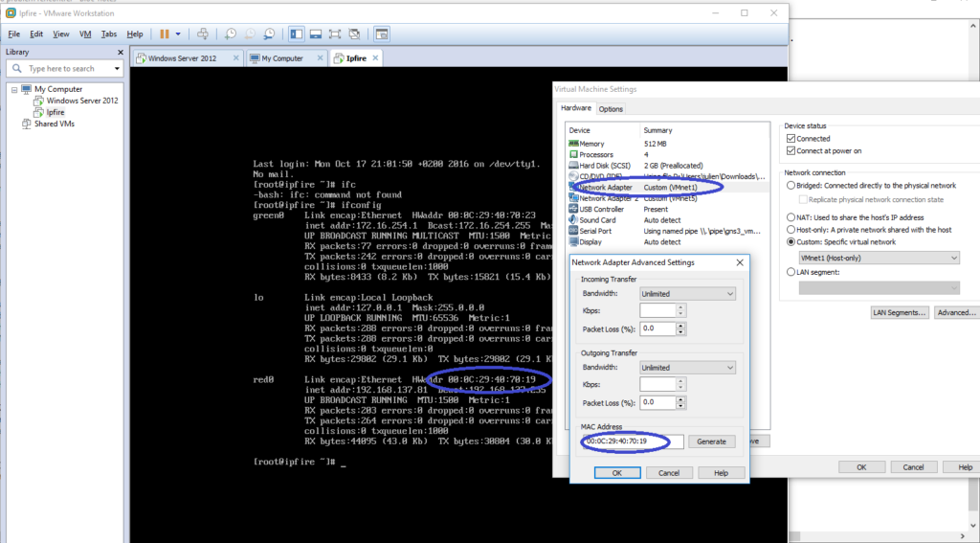Open the power options dropdown arrow in the toolbar
The image size is (980, 543).
tap(178, 34)
